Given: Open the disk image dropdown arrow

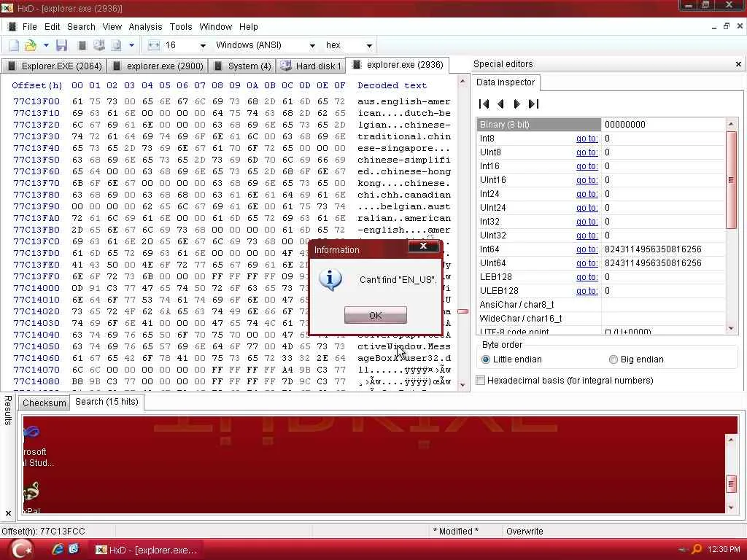Looking at the screenshot, I should pyautogui.click(x=131, y=45).
